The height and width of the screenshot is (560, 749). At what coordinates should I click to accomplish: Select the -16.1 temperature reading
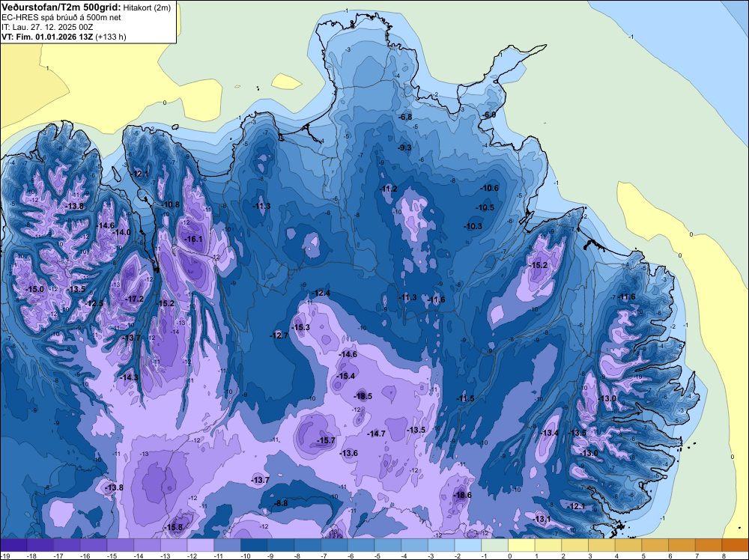click(193, 239)
